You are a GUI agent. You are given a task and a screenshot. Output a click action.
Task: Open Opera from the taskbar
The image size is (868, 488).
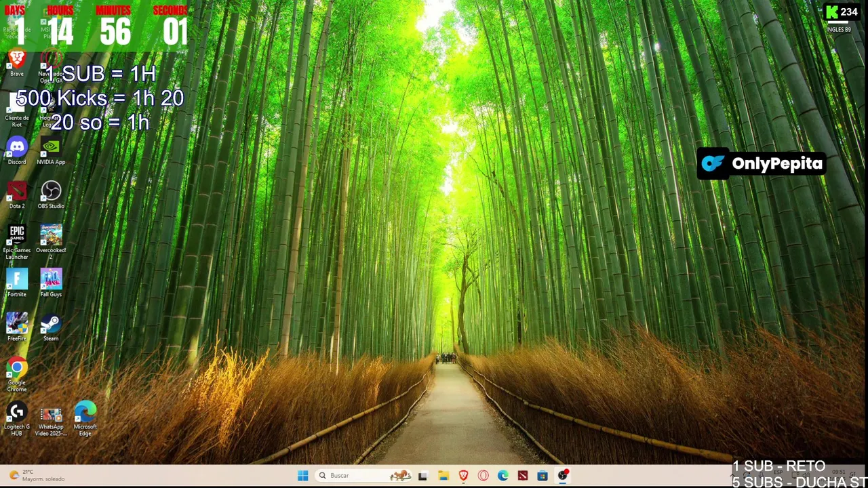click(483, 476)
